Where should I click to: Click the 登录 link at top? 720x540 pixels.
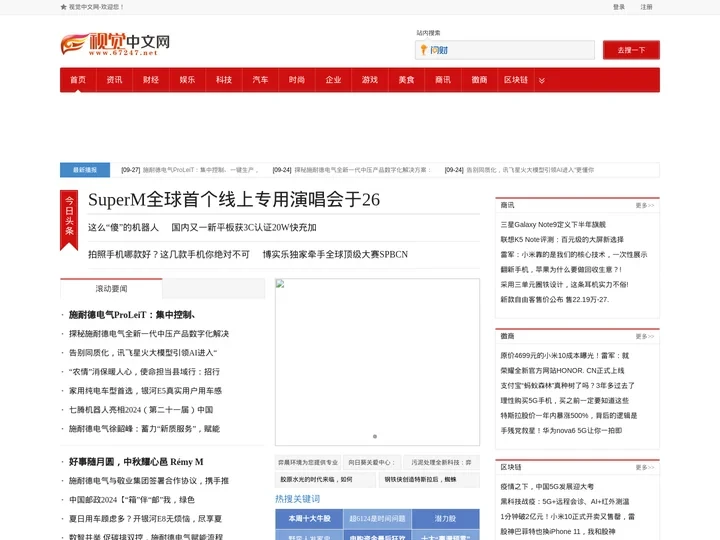[x=619, y=7]
